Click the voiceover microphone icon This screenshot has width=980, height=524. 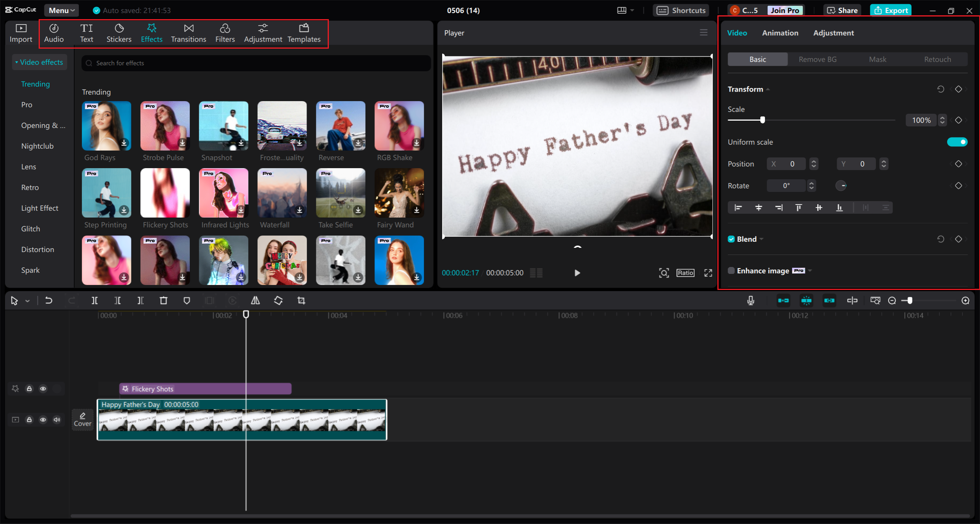750,301
